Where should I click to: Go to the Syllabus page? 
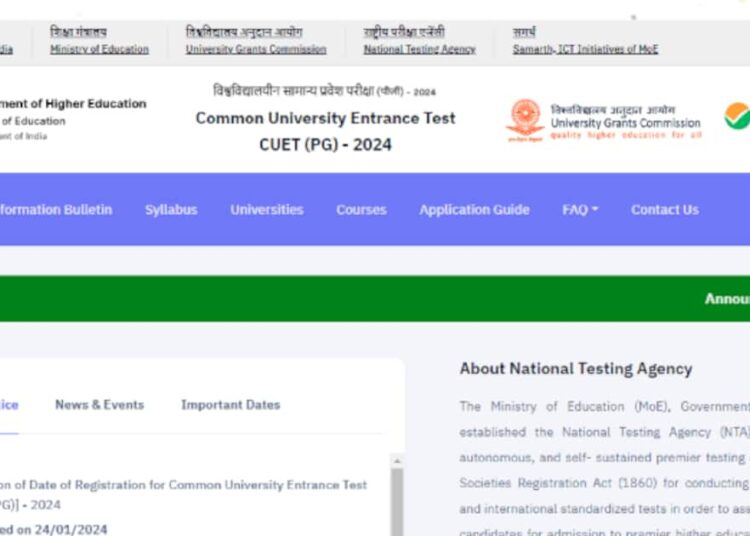(x=171, y=210)
